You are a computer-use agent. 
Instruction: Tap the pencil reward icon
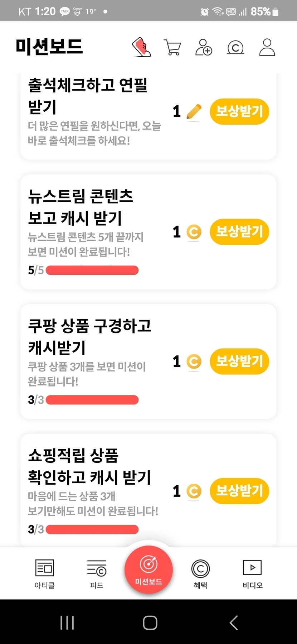(194, 112)
